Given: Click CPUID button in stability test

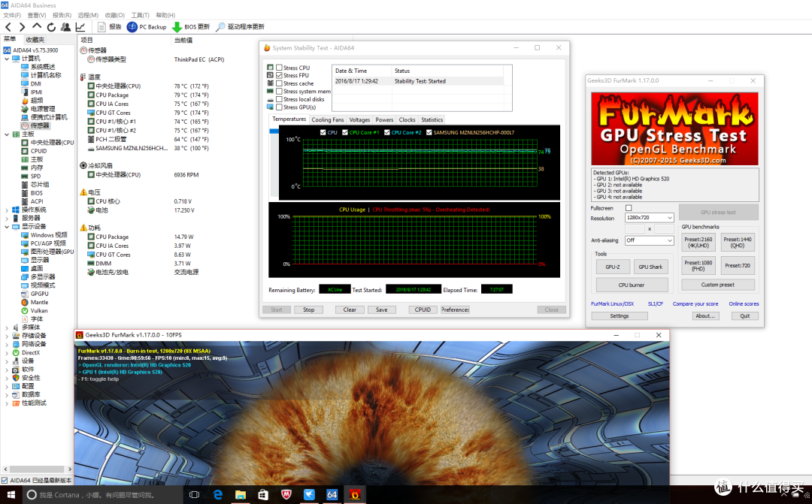Looking at the screenshot, I should (423, 309).
